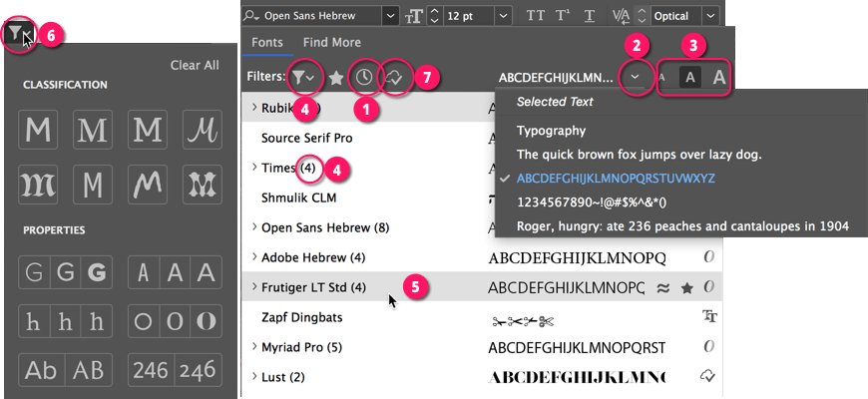The image size is (868, 399).
Task: Pick the lining numerals 246 property
Action: [x=152, y=370]
